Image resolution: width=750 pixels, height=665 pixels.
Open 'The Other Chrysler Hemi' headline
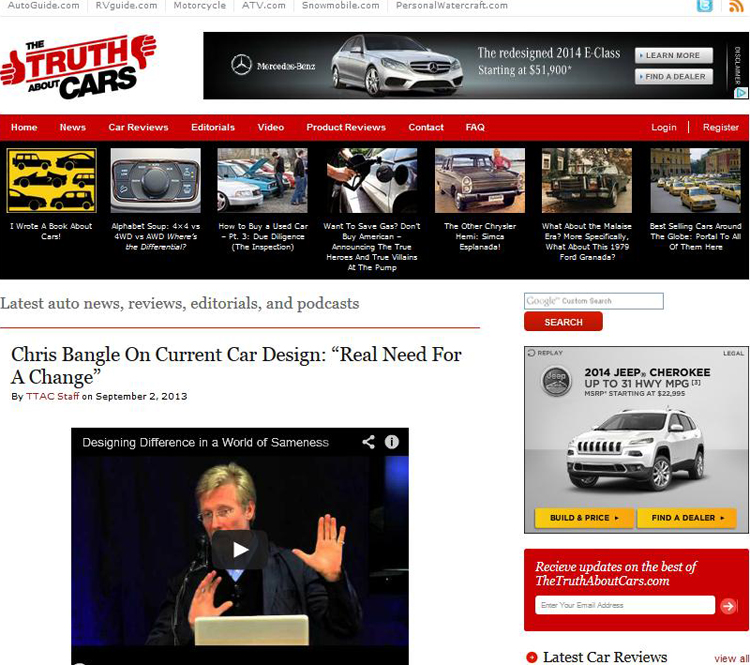pos(480,236)
